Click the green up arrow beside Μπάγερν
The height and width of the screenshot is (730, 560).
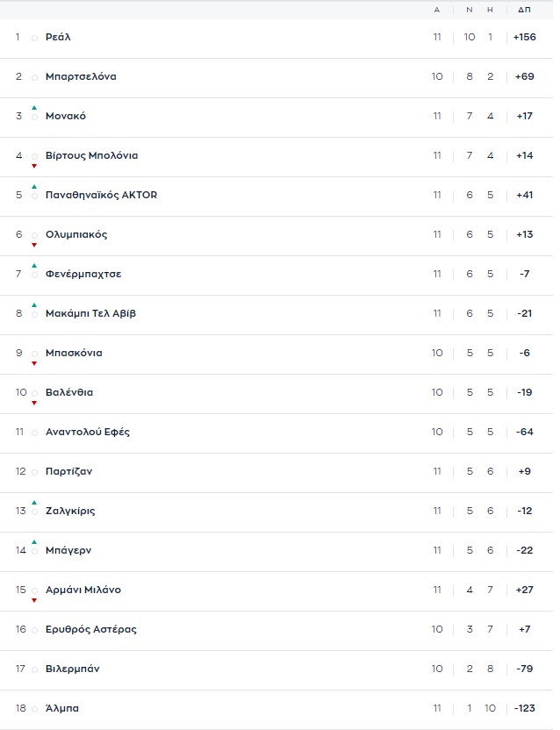(x=34, y=542)
